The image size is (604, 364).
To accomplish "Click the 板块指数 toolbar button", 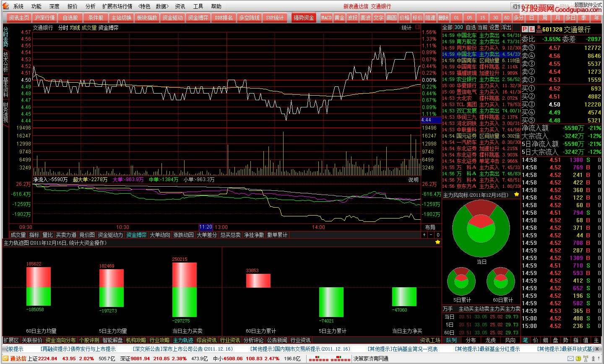I will 147,18.
